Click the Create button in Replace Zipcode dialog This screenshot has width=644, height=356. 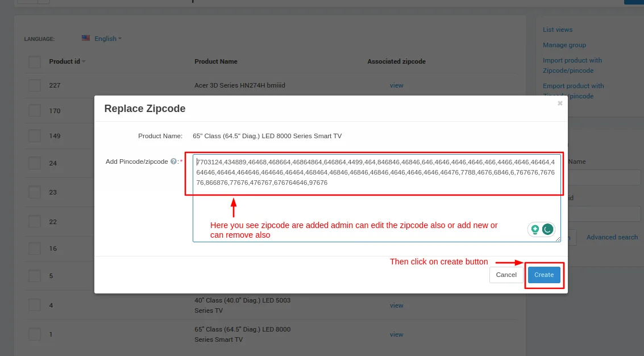coord(544,275)
